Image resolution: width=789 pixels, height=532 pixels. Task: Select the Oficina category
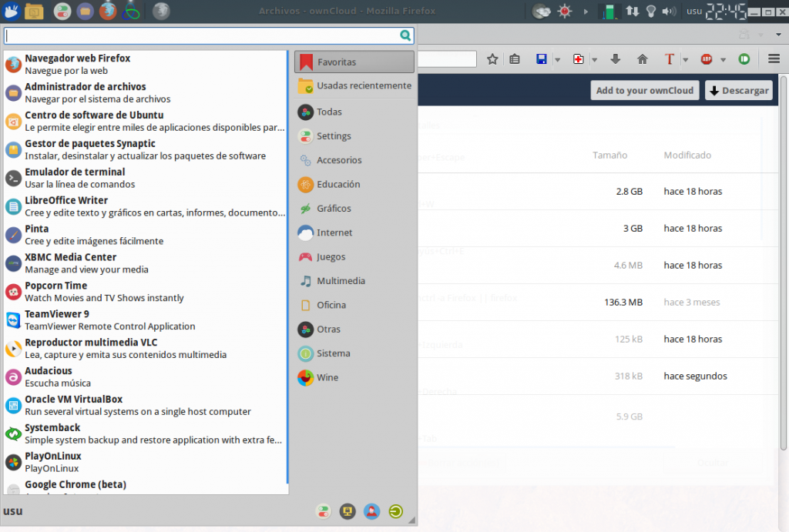coord(354,305)
